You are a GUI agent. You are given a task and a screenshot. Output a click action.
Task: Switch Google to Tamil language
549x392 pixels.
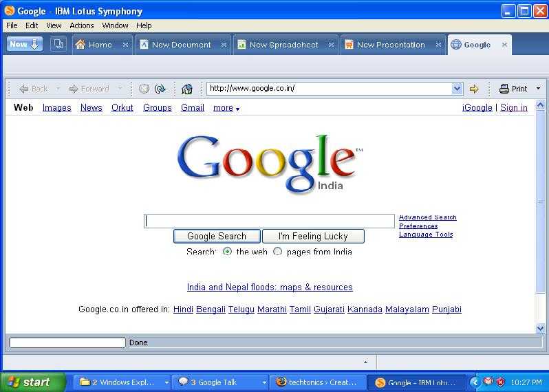(x=300, y=309)
